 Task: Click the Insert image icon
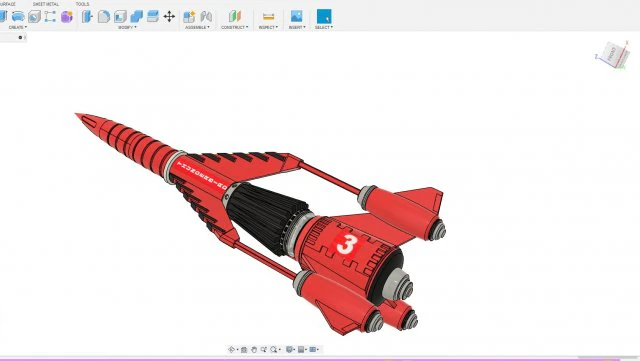(x=297, y=16)
